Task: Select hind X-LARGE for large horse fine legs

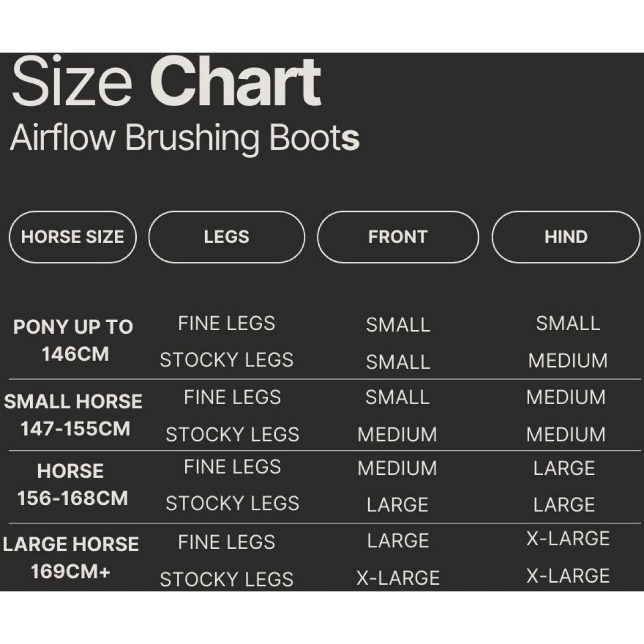Action: point(568,538)
